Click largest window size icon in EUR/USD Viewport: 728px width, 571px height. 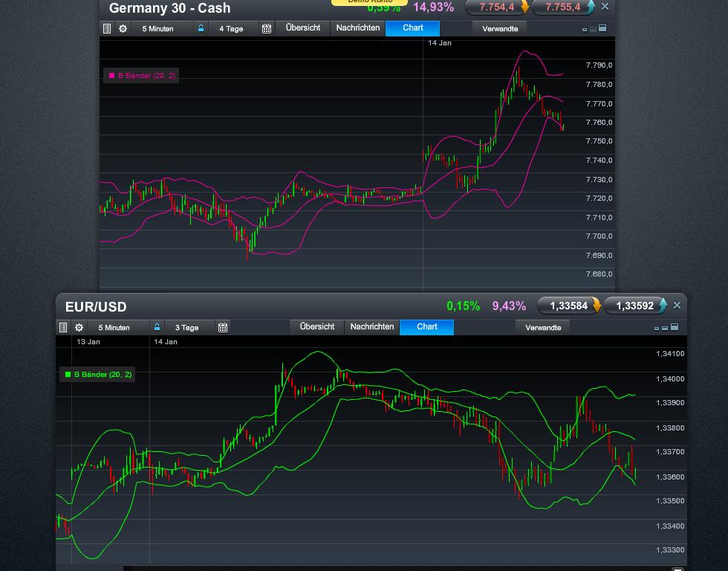(675, 327)
